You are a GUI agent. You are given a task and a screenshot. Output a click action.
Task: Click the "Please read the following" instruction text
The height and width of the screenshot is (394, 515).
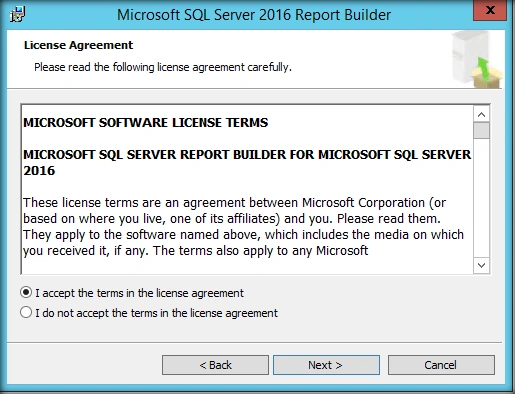[x=163, y=67]
